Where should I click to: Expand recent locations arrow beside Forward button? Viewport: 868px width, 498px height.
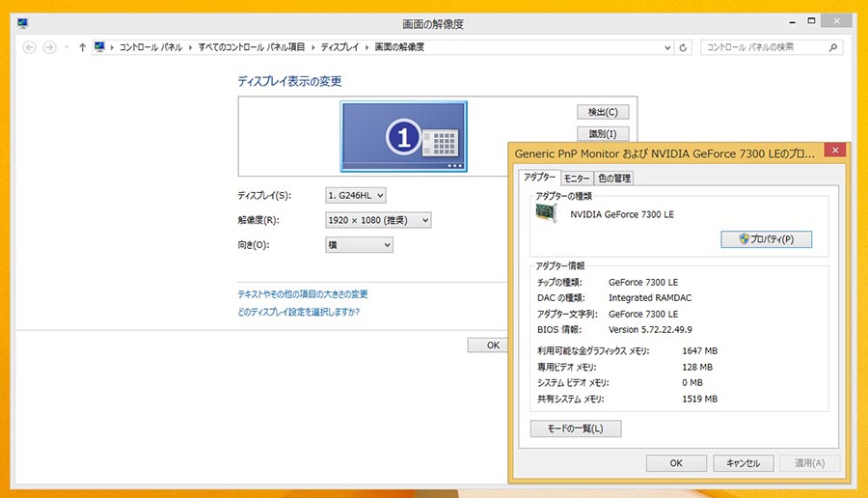[x=66, y=47]
